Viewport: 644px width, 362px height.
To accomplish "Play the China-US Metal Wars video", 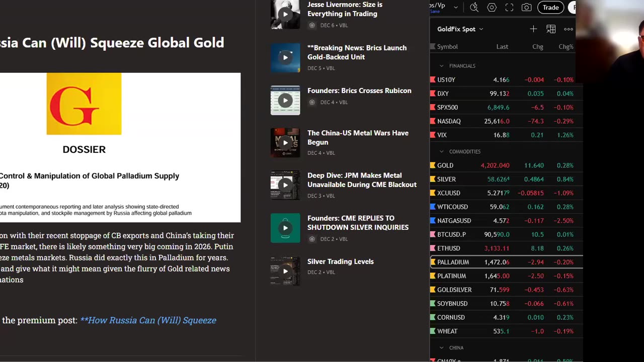I will point(285,143).
